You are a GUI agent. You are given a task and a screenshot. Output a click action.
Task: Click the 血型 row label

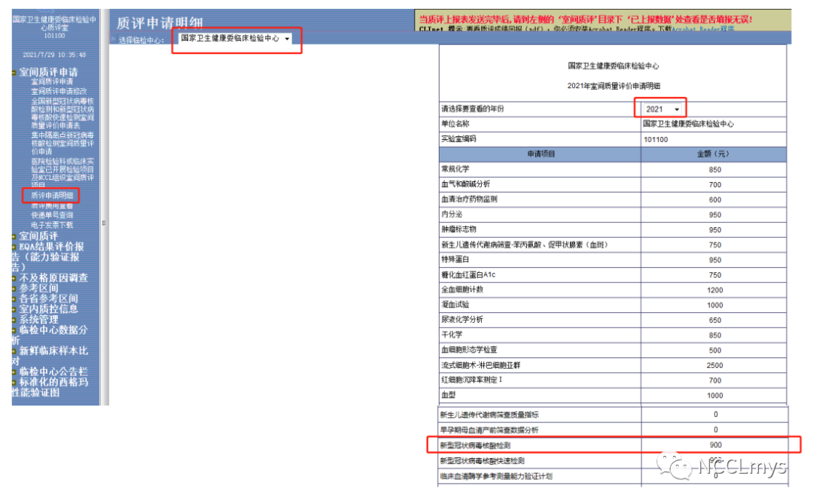pyautogui.click(x=449, y=395)
